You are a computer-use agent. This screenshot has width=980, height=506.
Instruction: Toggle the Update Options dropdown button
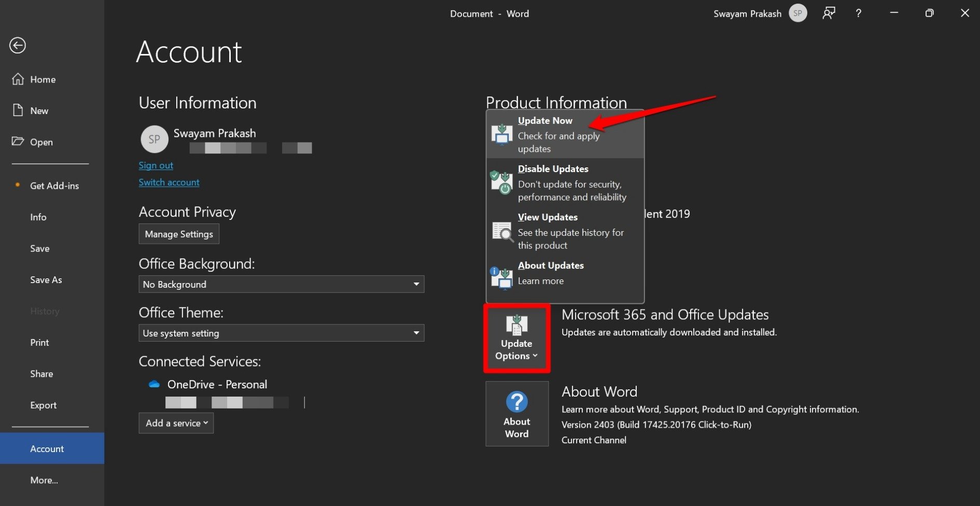(x=516, y=338)
